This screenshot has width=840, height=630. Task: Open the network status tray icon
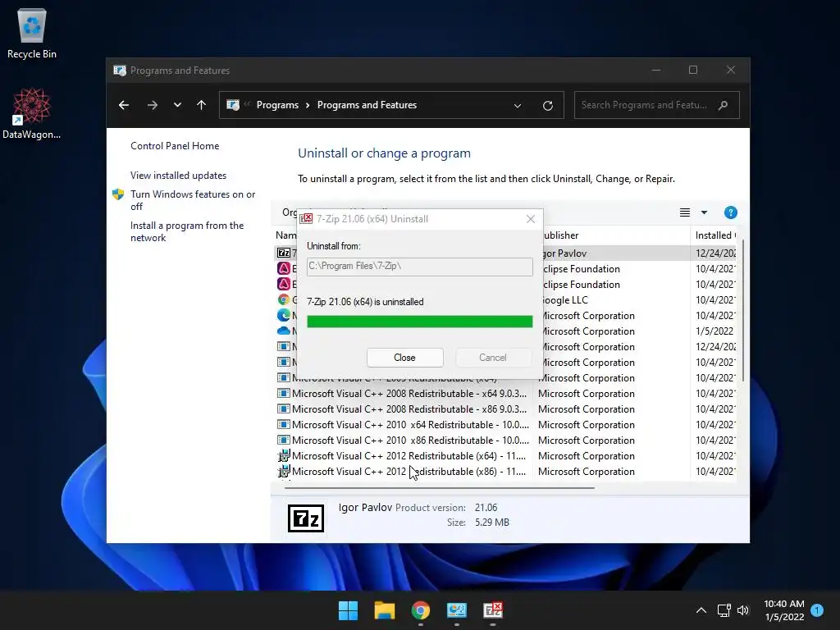click(x=724, y=610)
